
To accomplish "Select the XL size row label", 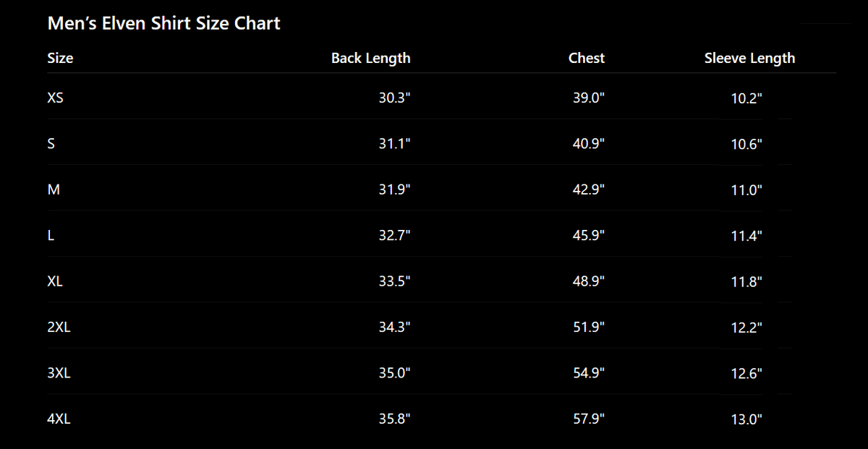I will pyautogui.click(x=55, y=281).
